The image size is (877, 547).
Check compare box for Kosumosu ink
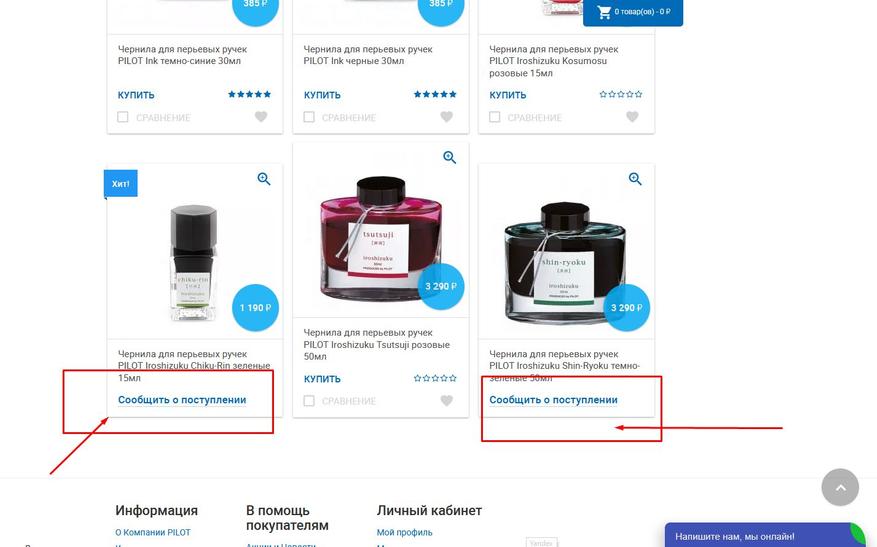coord(494,117)
